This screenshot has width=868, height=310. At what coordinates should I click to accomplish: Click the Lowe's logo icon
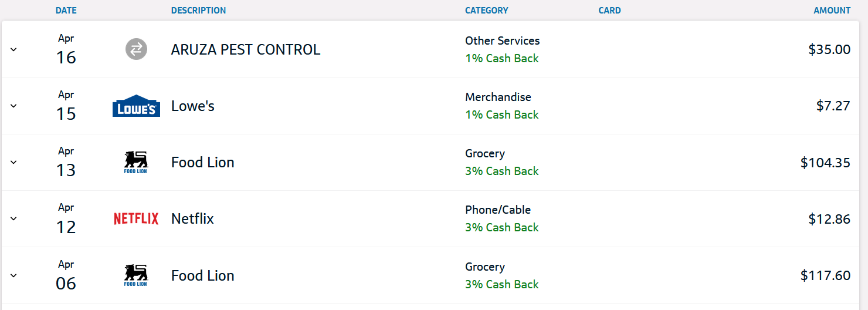[x=136, y=106]
